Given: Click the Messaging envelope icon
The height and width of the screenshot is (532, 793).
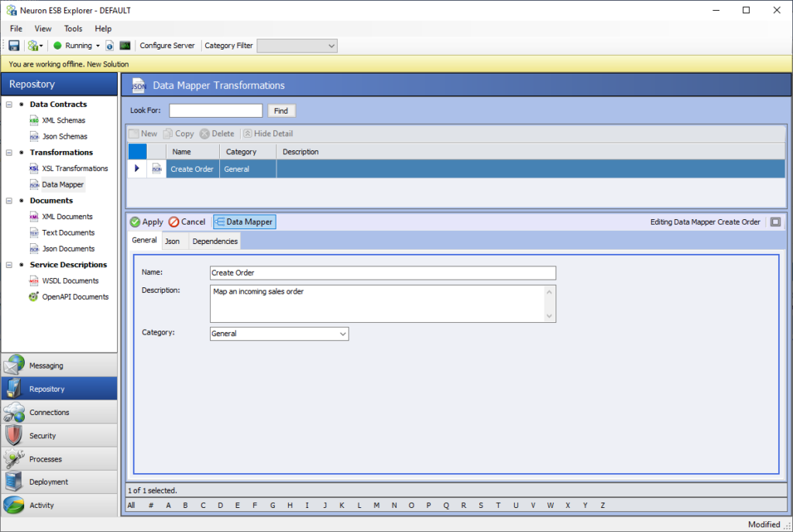Looking at the screenshot, I should pos(14,366).
